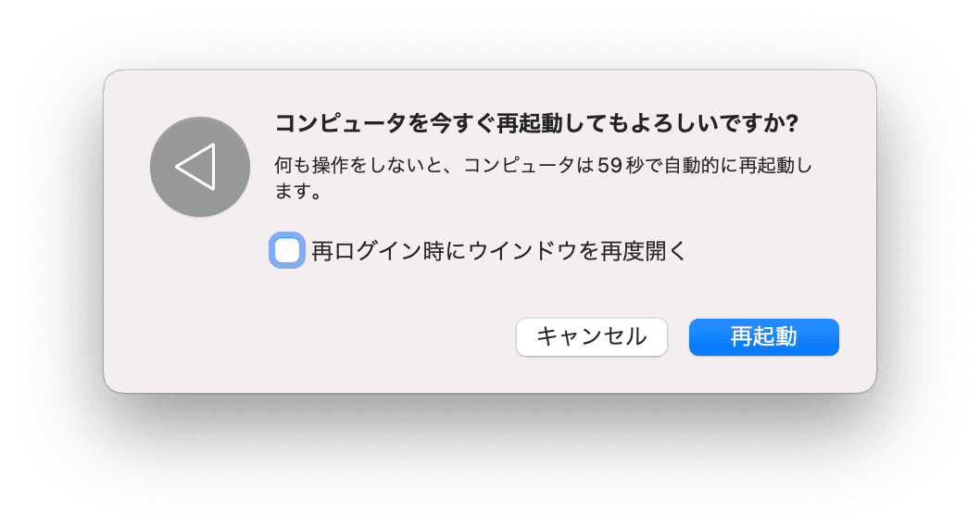
Task: Click the 自動的に再起動 part of the message
Action: 729,166
